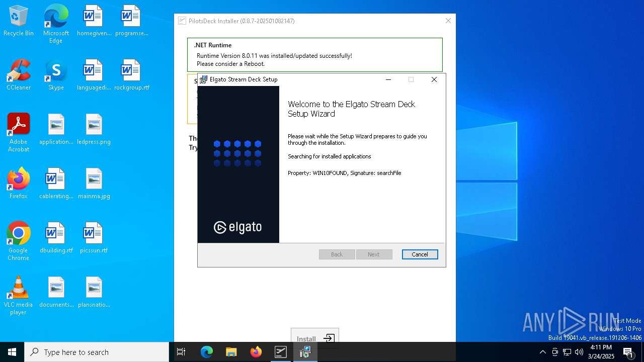Open Firefox desktop shortcut
Screen dimensions: 644x362
[19, 184]
